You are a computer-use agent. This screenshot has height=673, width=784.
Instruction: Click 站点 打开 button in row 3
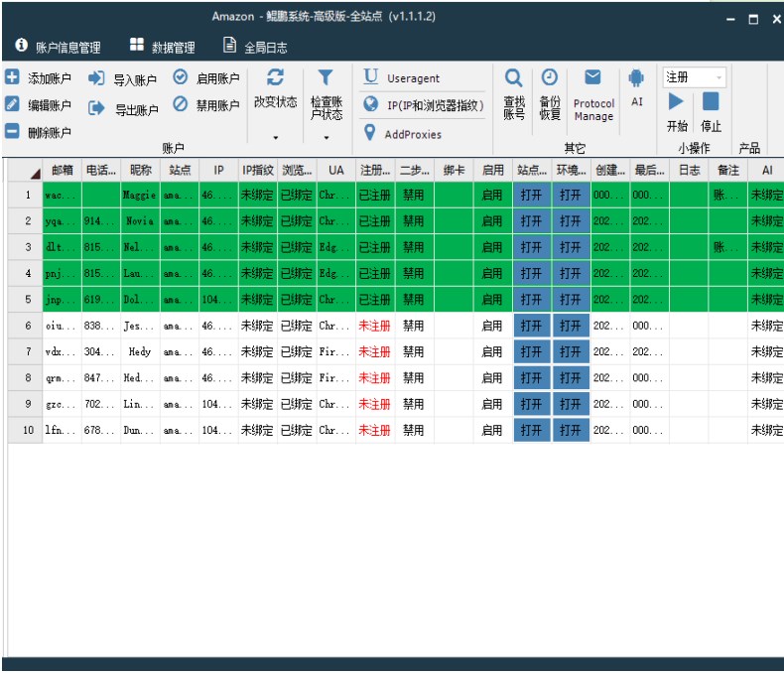(x=532, y=247)
